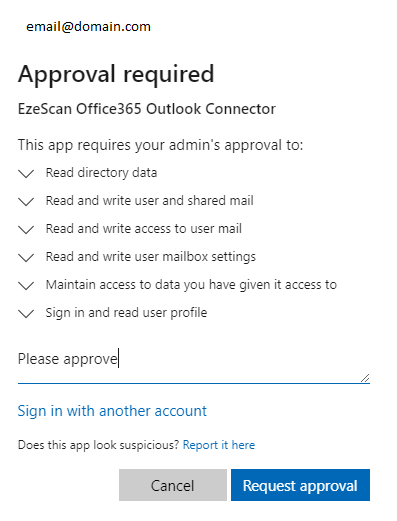Click the email@domain.com account text
This screenshot has height=521, width=397.
(x=88, y=27)
